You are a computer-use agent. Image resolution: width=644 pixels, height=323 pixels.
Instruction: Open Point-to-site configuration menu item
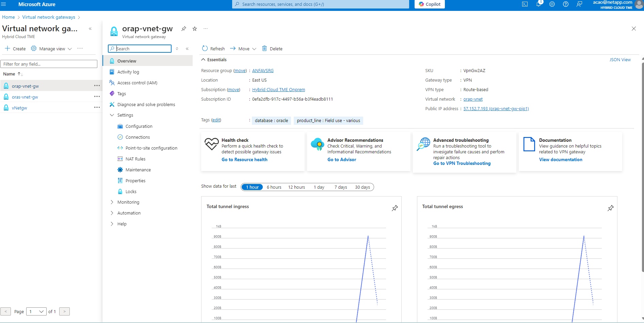151,148
